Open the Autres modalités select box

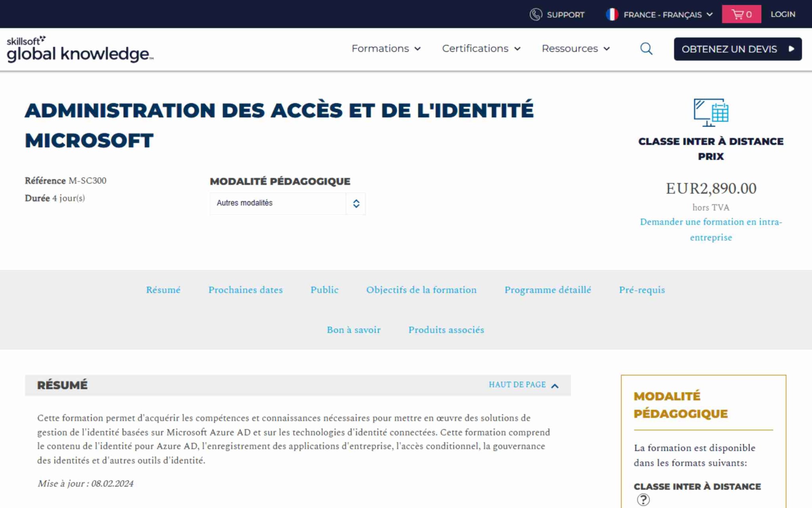[287, 203]
